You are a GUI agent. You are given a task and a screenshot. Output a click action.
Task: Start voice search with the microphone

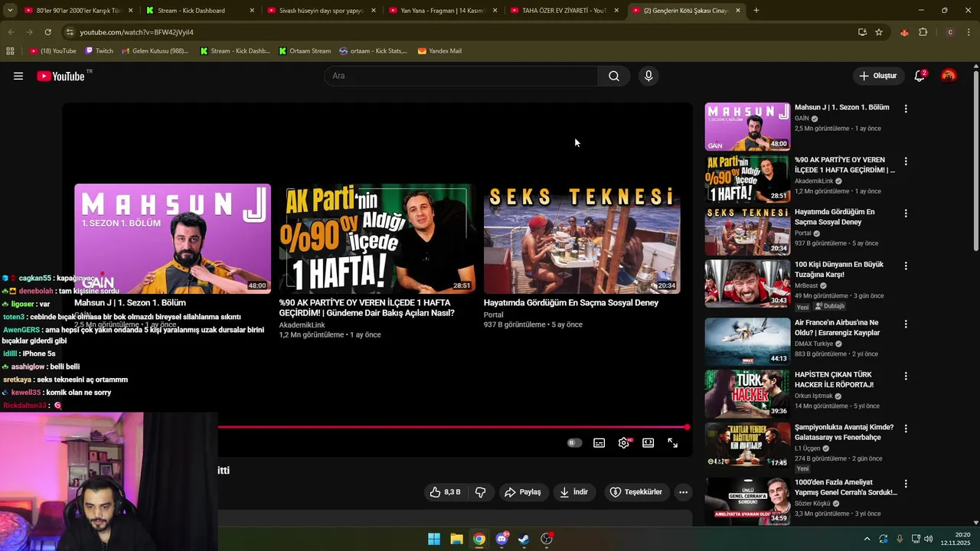(x=648, y=76)
